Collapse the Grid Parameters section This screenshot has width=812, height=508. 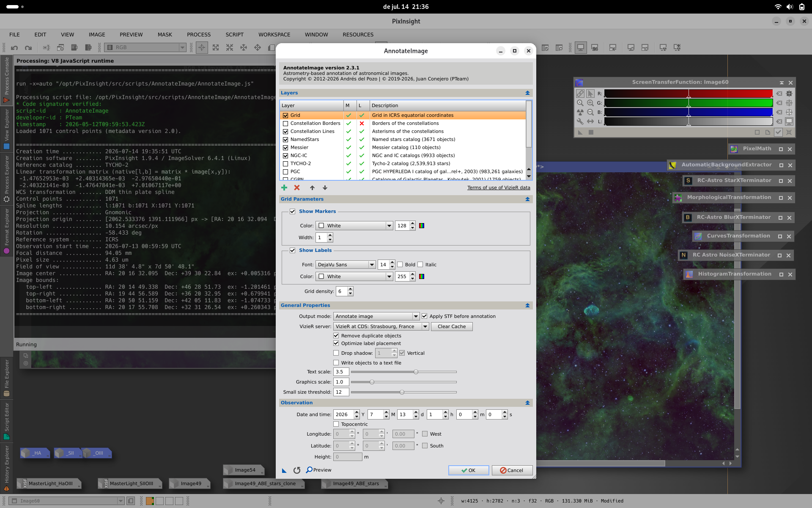point(527,199)
